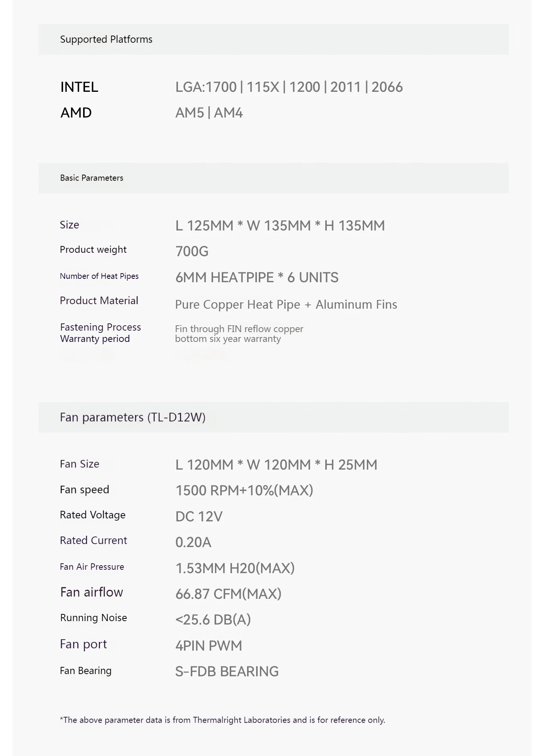
Task: Select the S-FDB BEARING value
Action: click(227, 672)
